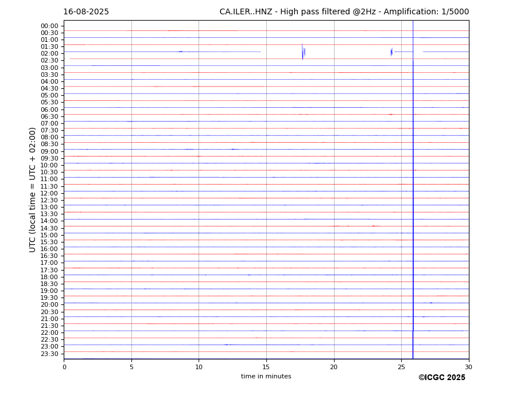Click the 22:00 time label
Viewport: 532px width, 399px height.
pos(49,333)
